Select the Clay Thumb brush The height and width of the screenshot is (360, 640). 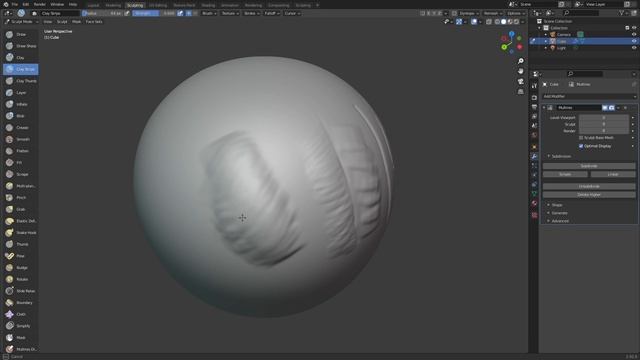tap(20, 81)
